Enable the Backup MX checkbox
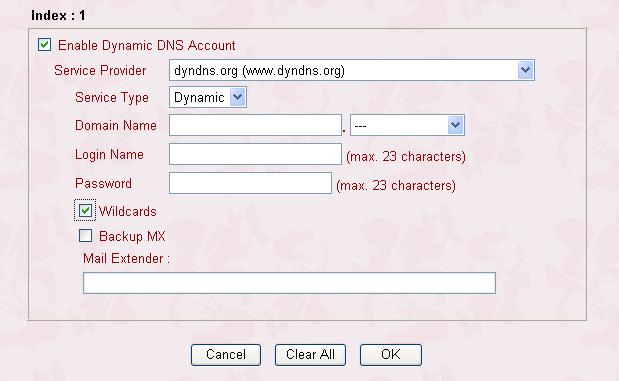This screenshot has height=381, width=619. point(85,236)
